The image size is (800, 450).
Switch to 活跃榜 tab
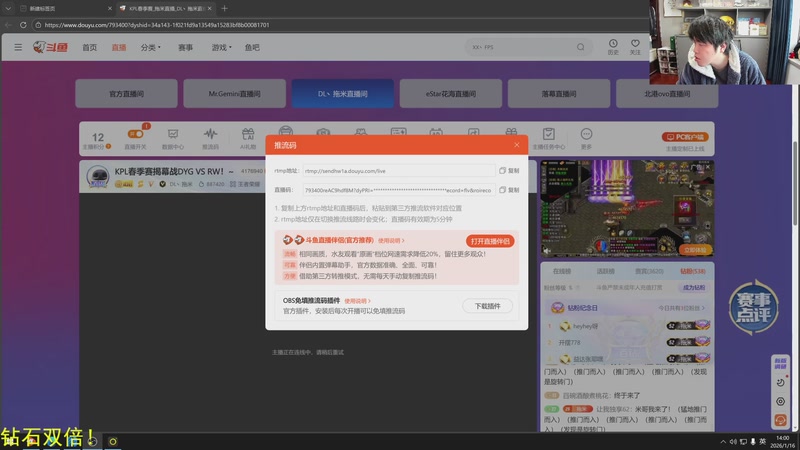pyautogui.click(x=606, y=271)
